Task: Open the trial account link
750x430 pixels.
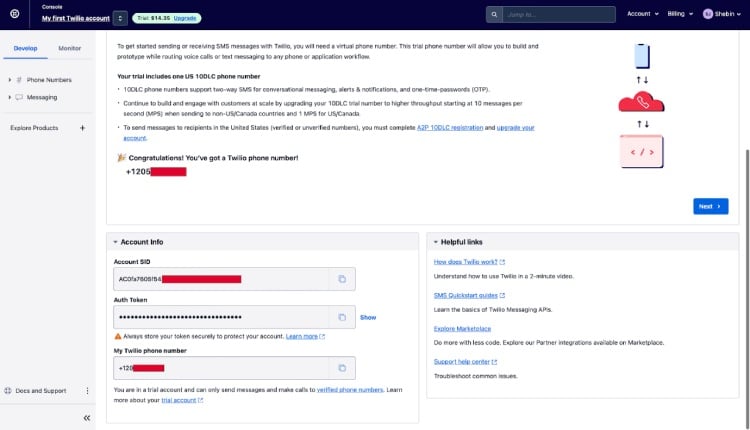Action: pos(182,400)
